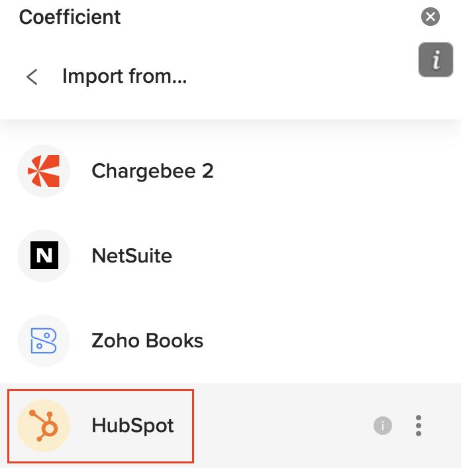The width and height of the screenshot is (461, 476).
Task: Click the NetSuite black N logo
Action: coord(44,256)
